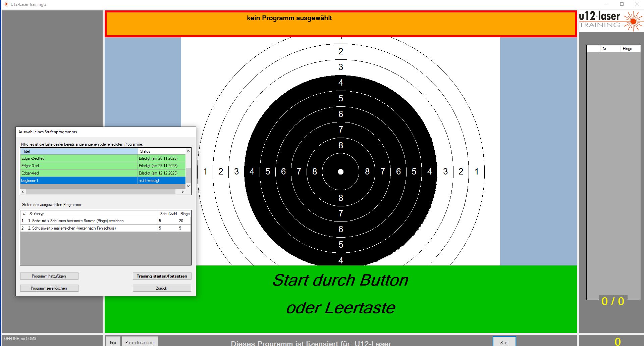Click Parameter ändern button
This screenshot has width=644, height=346.
tap(140, 342)
